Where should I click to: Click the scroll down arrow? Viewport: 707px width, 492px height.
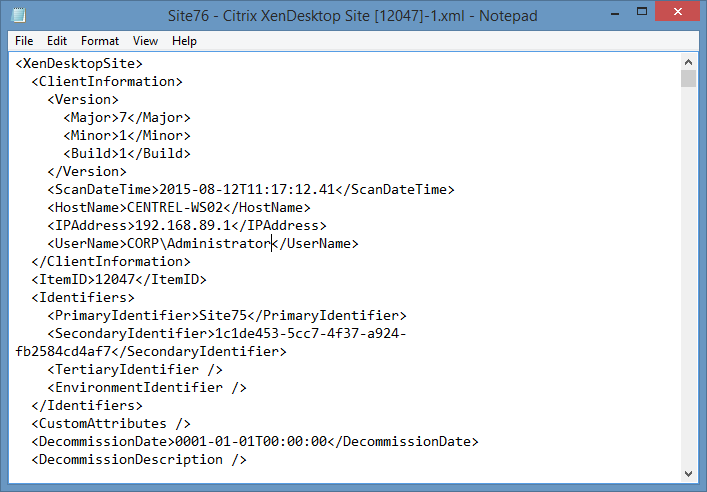pos(688,474)
